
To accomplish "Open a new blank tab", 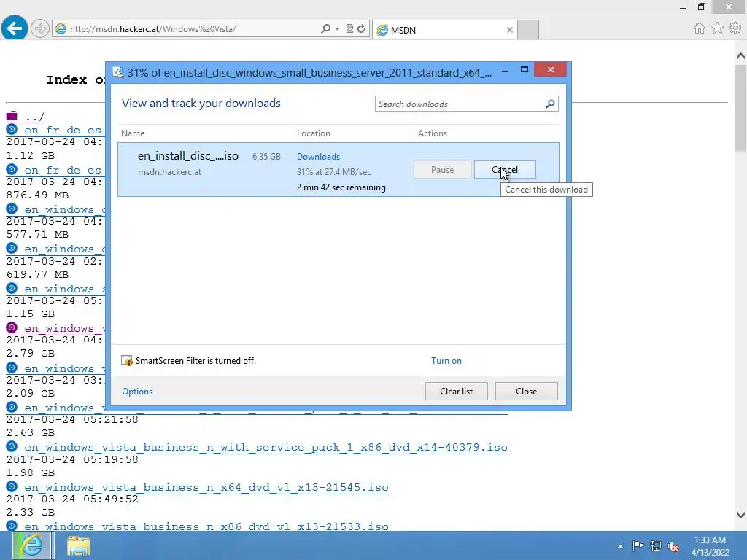I will [528, 30].
